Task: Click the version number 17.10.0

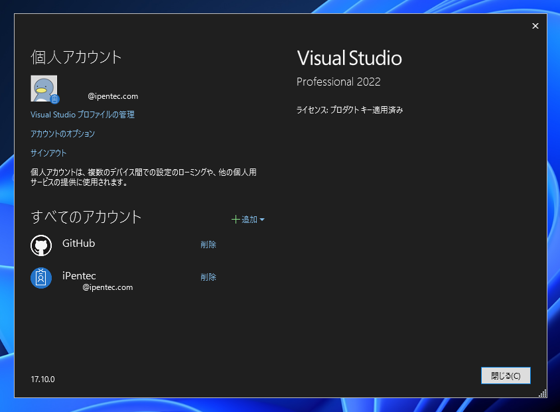Action: [x=43, y=379]
